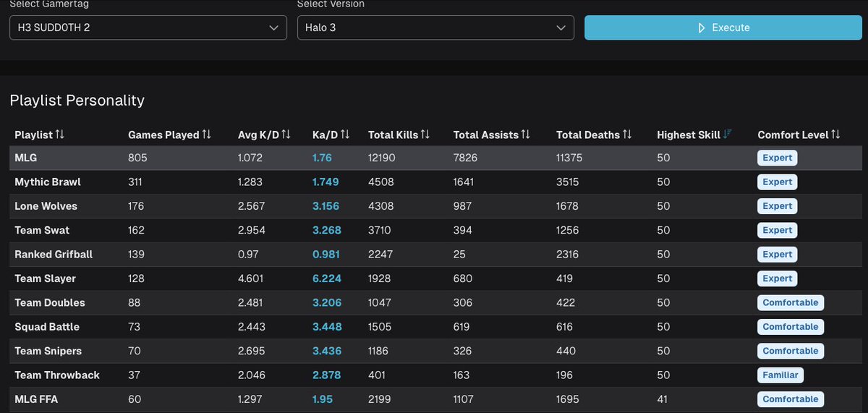This screenshot has width=868, height=413.
Task: Toggle Highest Skill descending sort icon
Action: [728, 135]
